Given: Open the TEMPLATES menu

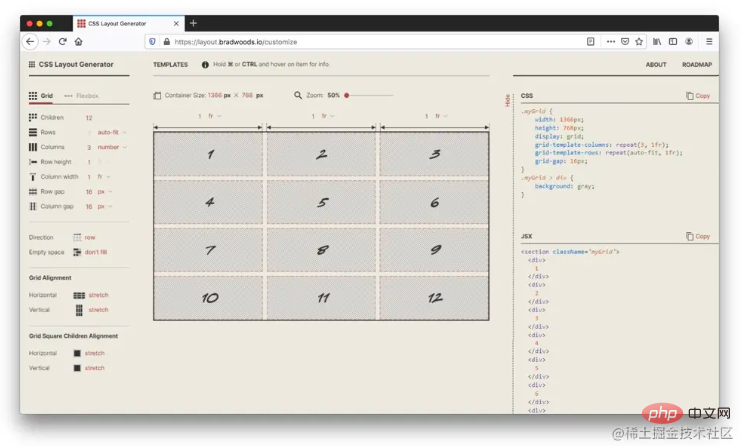Looking at the screenshot, I should [170, 65].
